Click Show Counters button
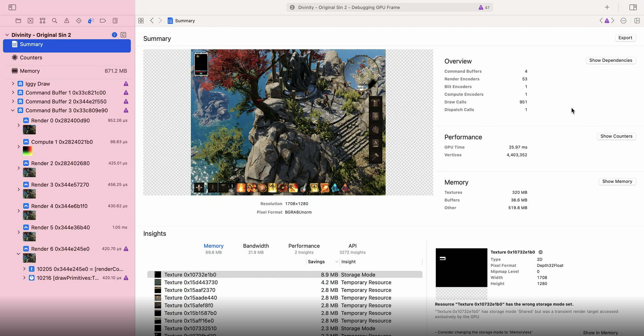The height and width of the screenshot is (336, 644). tap(616, 136)
